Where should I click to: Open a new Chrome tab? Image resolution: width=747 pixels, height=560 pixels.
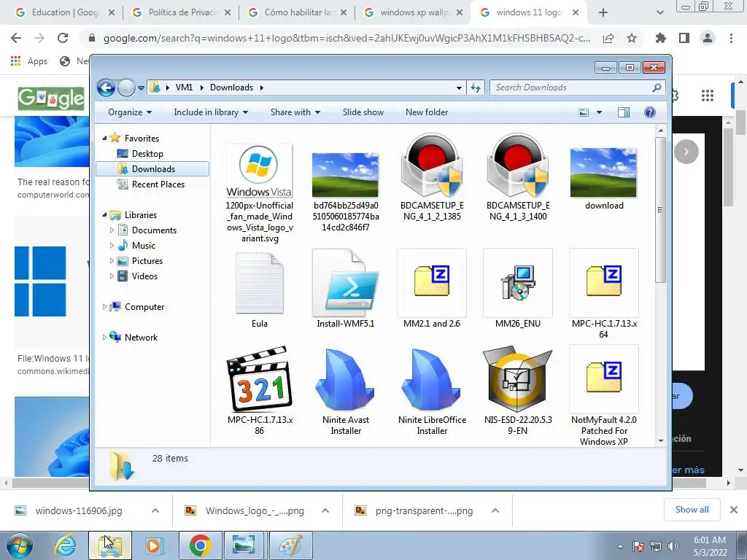tap(603, 12)
